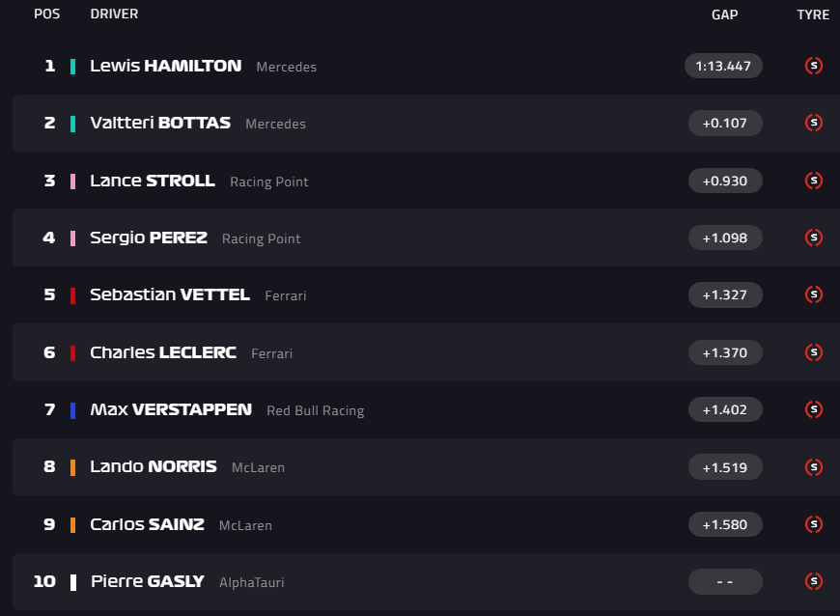
Task: Click the empty gap badge for Gasly
Action: pyautogui.click(x=725, y=581)
